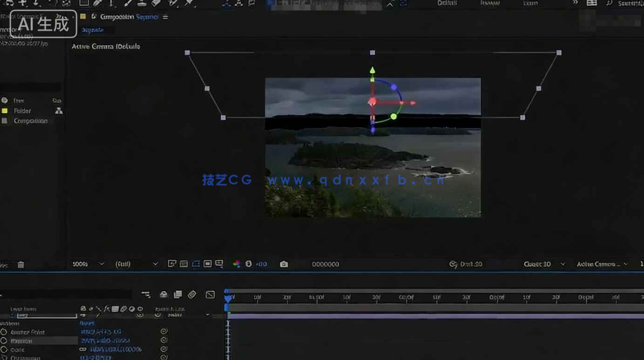The width and height of the screenshot is (644, 360).
Task: Click the blue Position value text
Action: click(x=105, y=341)
